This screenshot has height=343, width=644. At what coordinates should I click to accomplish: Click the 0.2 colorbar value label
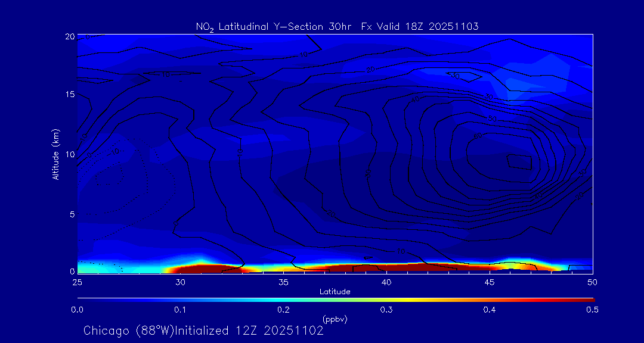pyautogui.click(x=283, y=310)
